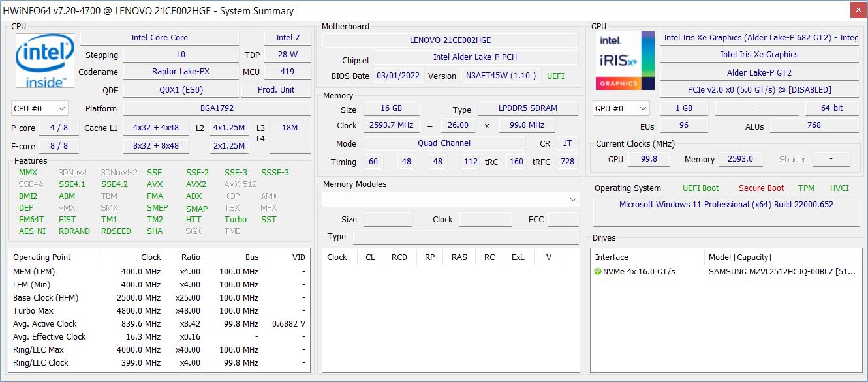The height and width of the screenshot is (382, 868).
Task: Click the GPU current clock 99.8
Action: pos(649,159)
